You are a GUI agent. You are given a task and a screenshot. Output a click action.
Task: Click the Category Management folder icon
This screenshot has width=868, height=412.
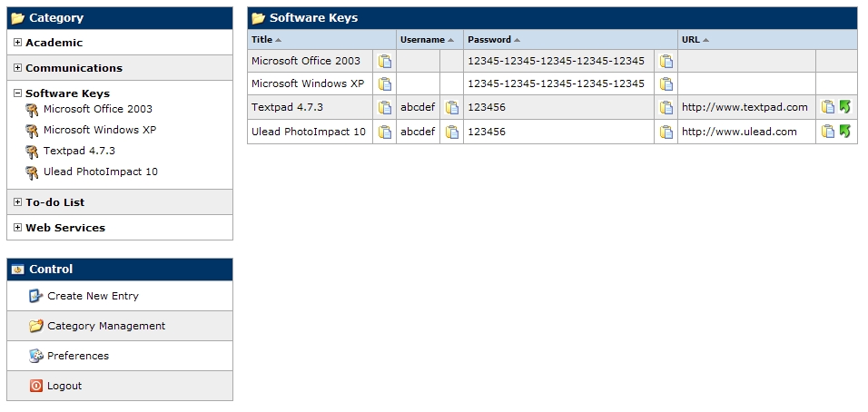[36, 326]
